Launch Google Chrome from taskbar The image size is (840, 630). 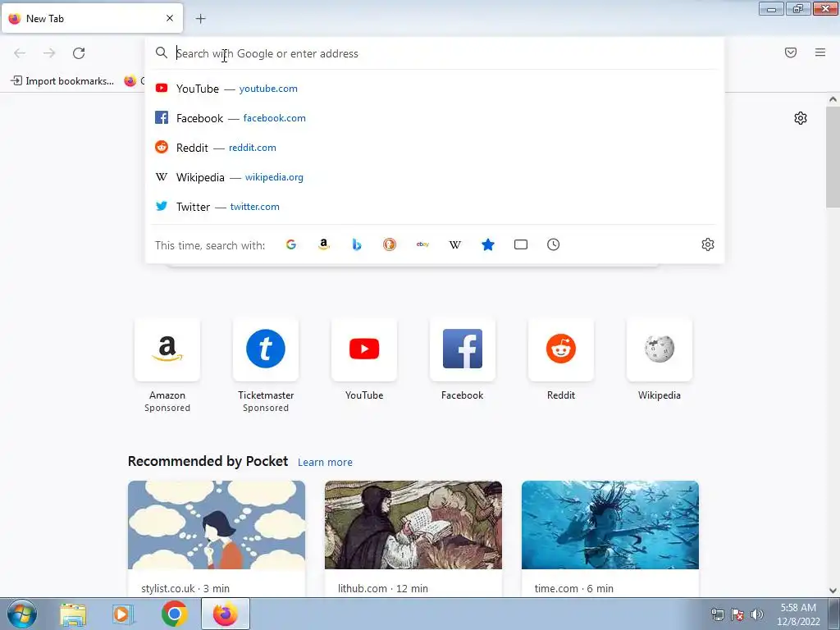coord(175,614)
